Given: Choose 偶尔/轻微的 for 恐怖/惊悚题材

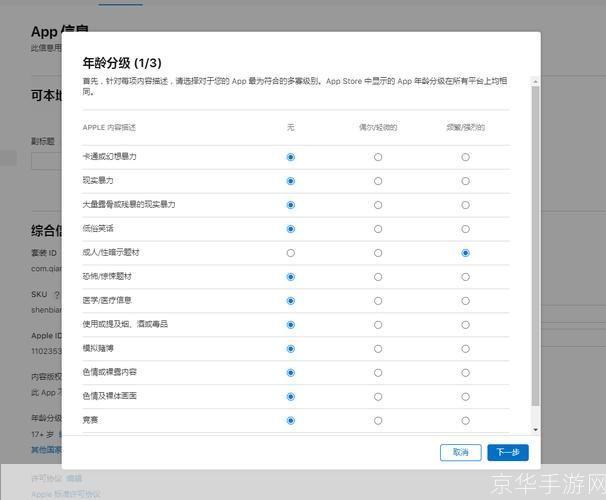Looking at the screenshot, I should [378, 277].
